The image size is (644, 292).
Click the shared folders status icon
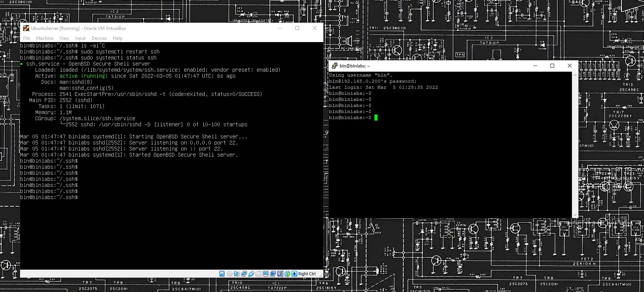click(x=259, y=274)
